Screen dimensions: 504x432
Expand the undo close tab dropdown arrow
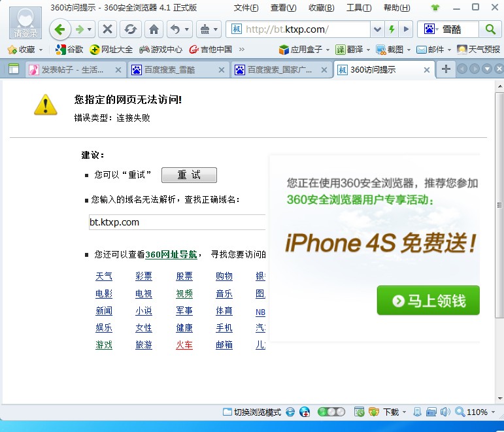[186, 29]
